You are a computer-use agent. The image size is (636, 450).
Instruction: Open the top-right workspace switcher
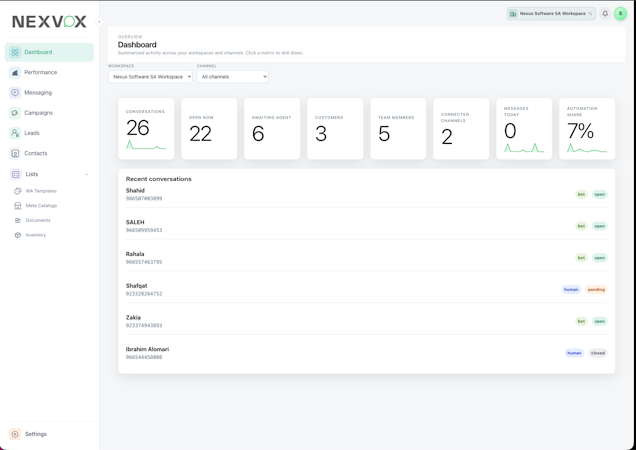click(x=551, y=14)
